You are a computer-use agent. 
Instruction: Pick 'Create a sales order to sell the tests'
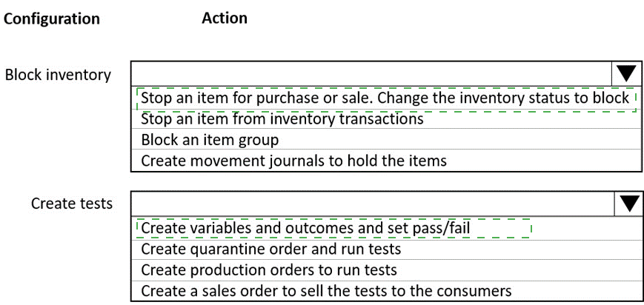click(x=326, y=290)
